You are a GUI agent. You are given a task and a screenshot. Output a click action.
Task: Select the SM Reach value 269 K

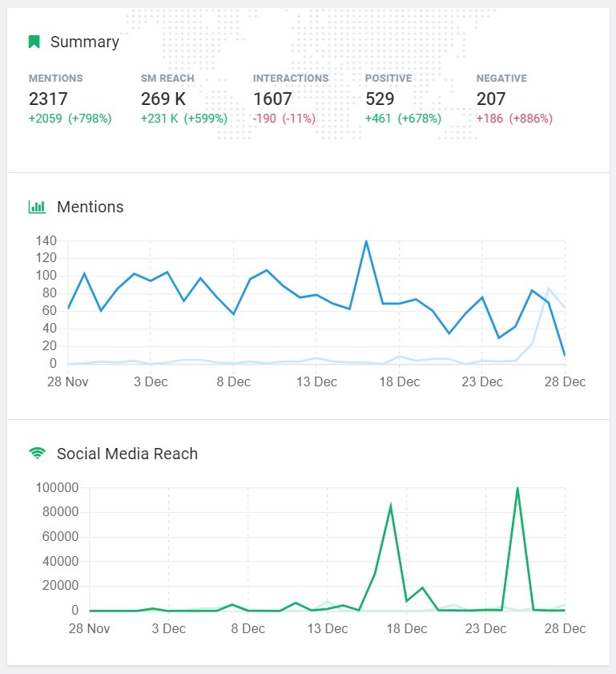pos(163,99)
